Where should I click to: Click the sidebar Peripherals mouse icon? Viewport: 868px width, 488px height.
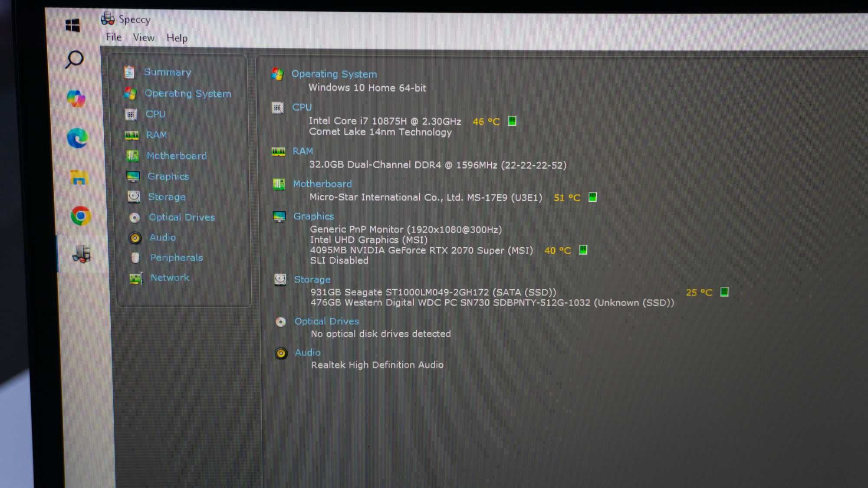click(135, 258)
